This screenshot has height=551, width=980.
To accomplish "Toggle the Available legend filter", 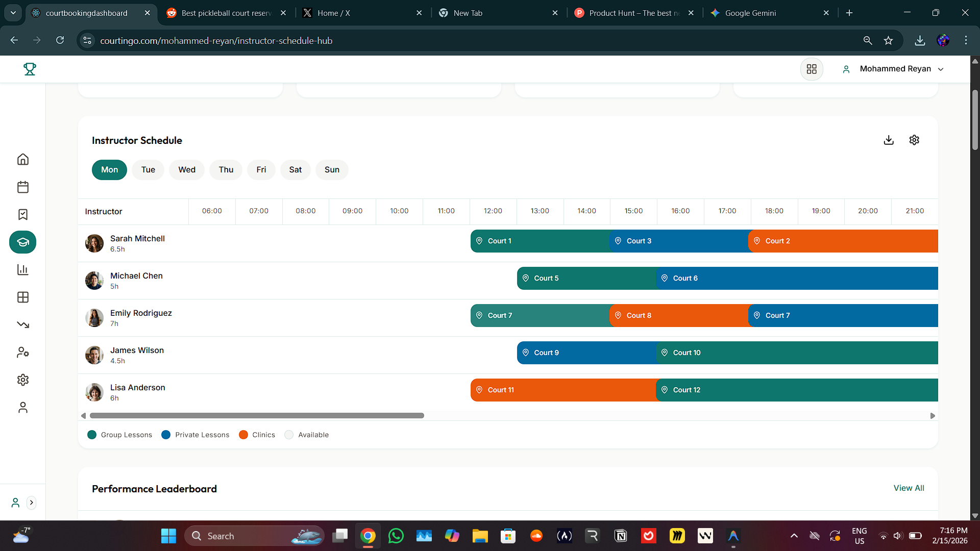I will tap(306, 435).
